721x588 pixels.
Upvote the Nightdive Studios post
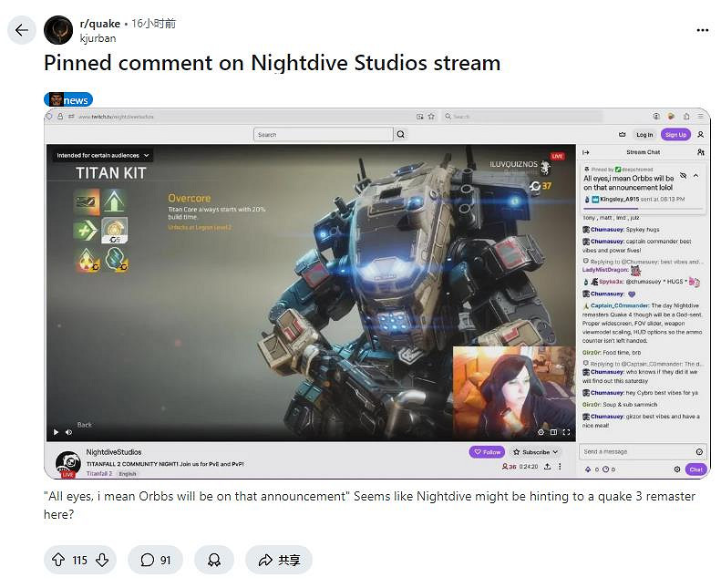click(57, 560)
